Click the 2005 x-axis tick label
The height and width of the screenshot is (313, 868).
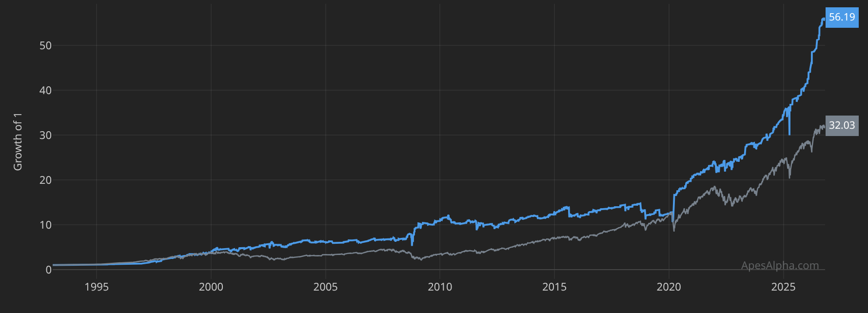pos(326,287)
